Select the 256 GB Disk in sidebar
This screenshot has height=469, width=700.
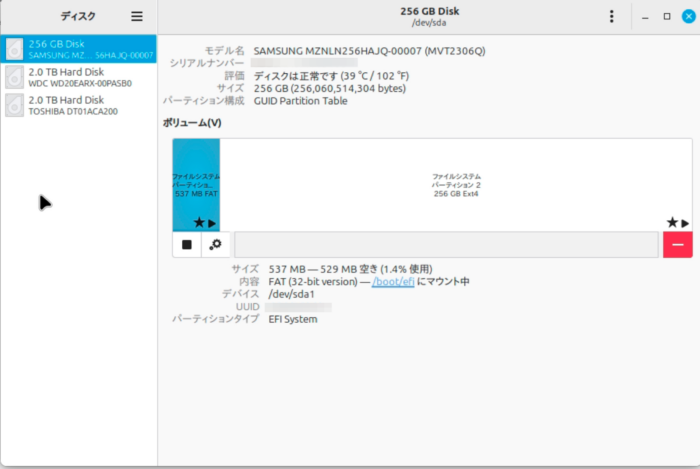click(x=78, y=49)
